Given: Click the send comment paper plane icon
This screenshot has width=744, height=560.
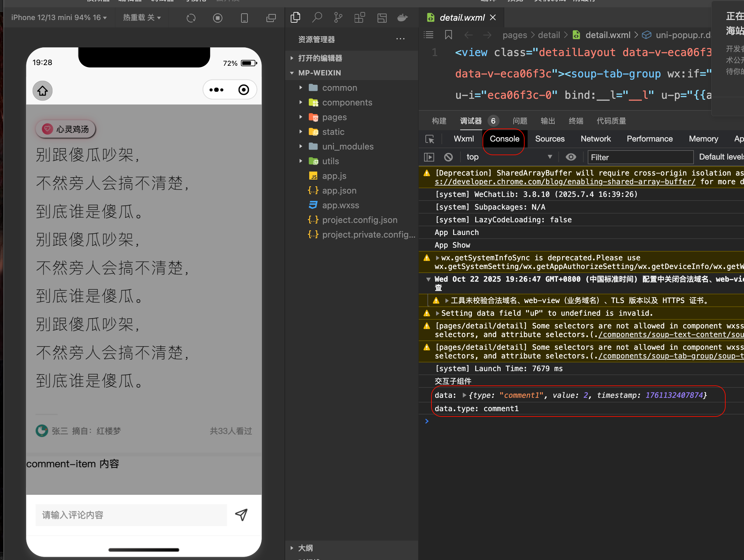Looking at the screenshot, I should coord(241,515).
